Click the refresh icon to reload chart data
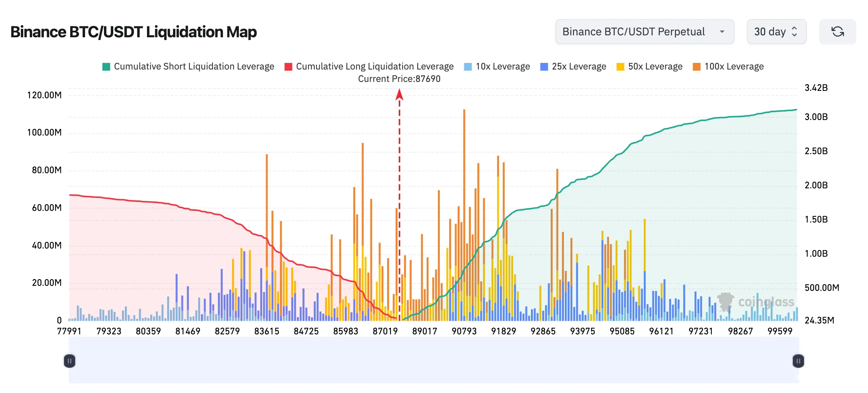 click(837, 31)
